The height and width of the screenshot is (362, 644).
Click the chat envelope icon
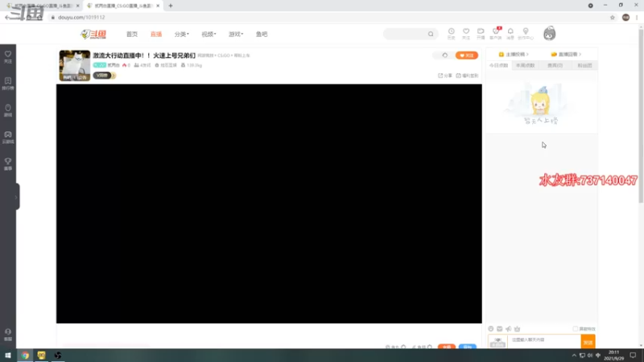point(499,329)
